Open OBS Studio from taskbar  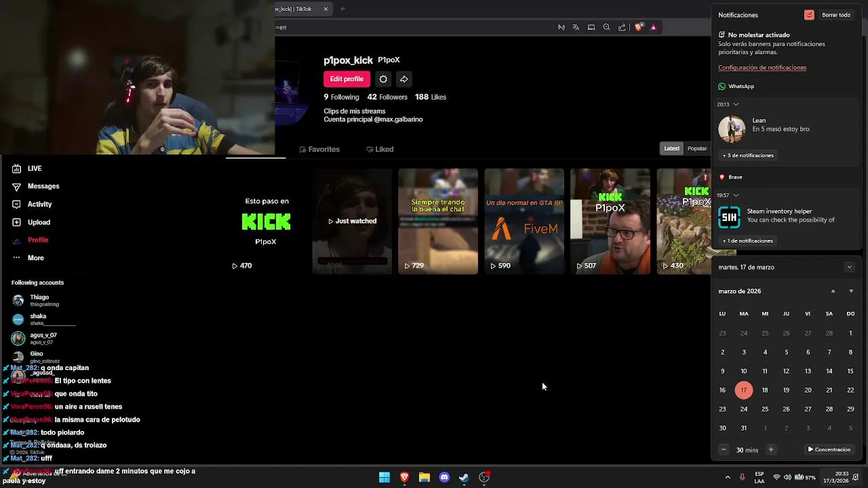[484, 477]
